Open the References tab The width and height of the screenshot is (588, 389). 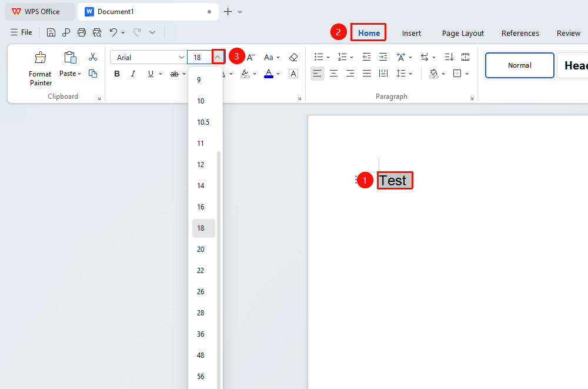[520, 33]
